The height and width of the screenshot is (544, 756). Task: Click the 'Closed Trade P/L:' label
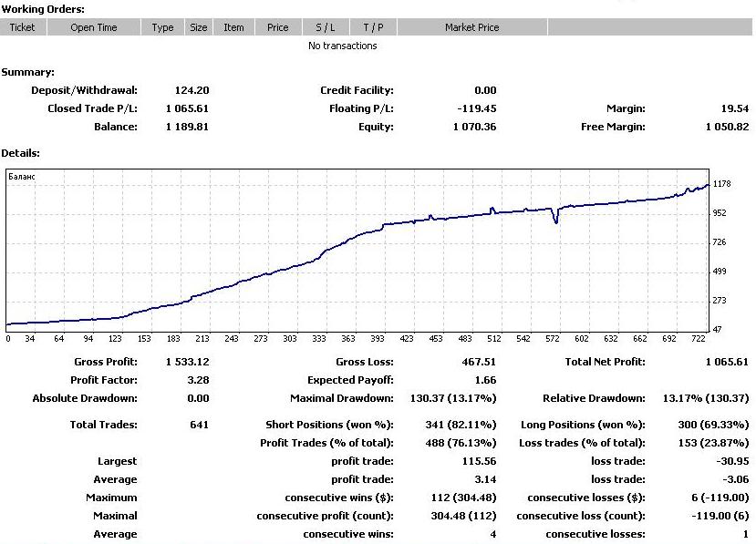pos(93,108)
